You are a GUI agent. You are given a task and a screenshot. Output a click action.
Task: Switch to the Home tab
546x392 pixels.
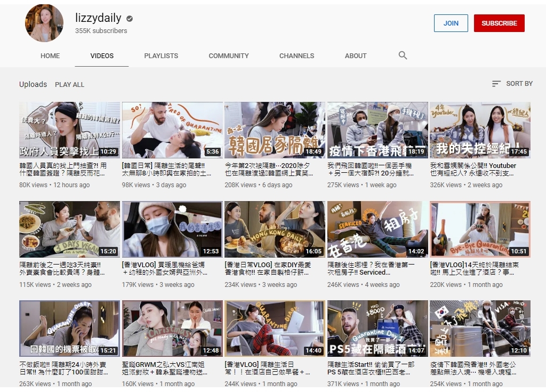50,55
